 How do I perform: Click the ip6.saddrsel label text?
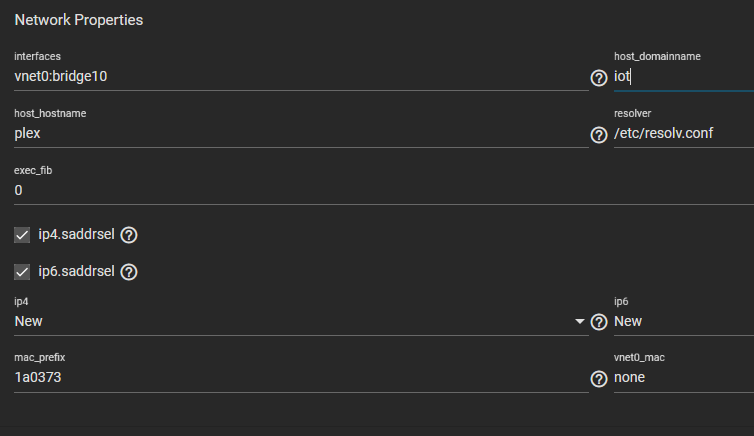coord(76,272)
